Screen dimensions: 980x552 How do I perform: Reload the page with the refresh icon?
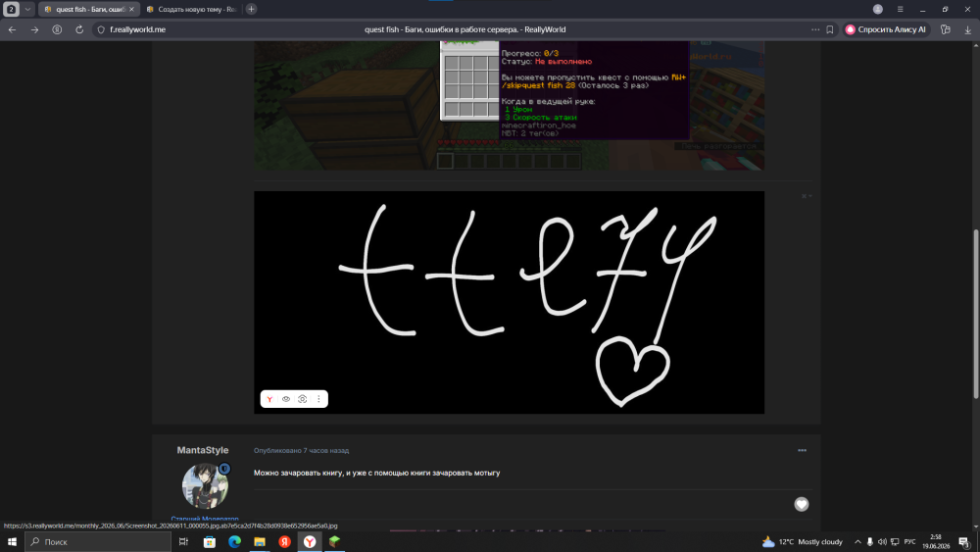pyautogui.click(x=79, y=29)
